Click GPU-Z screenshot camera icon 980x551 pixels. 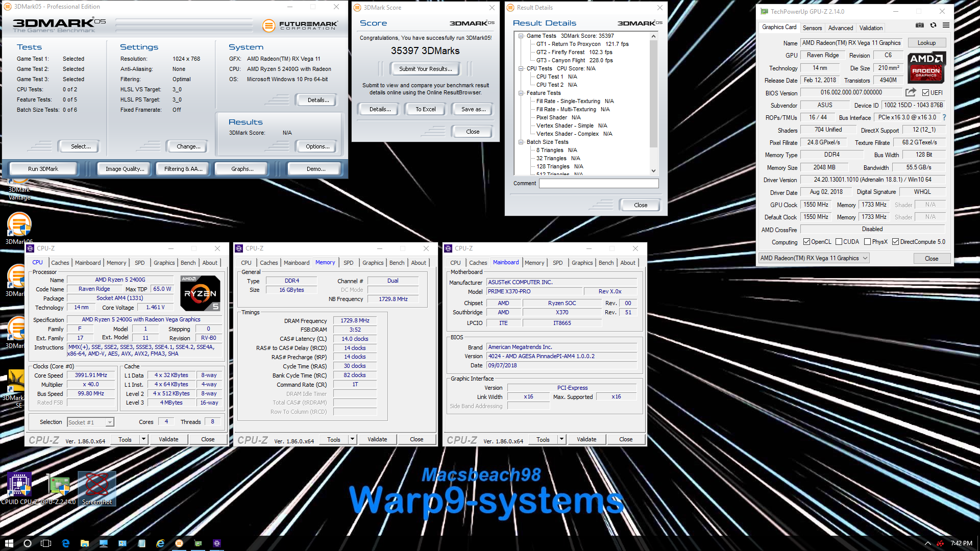[919, 25]
